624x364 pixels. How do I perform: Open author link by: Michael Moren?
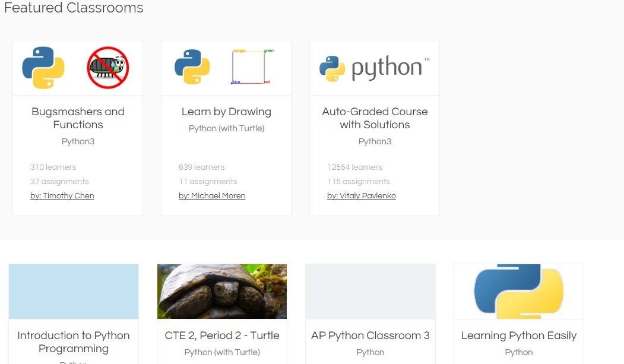212,196
